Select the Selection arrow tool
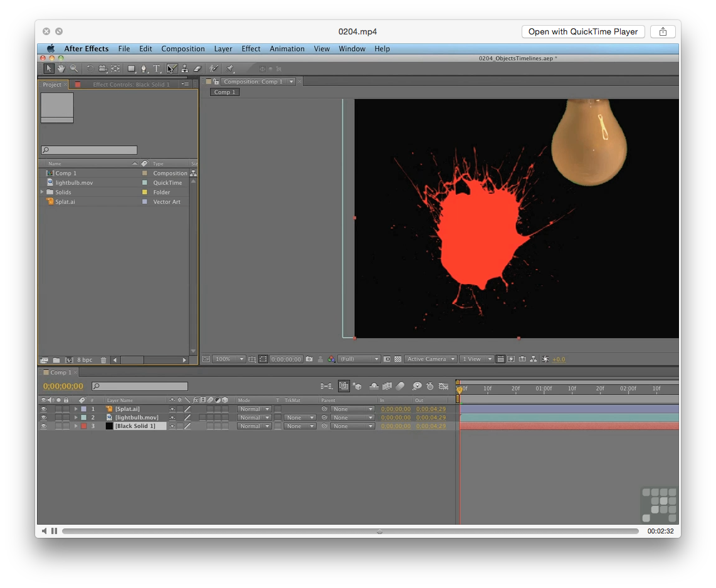This screenshot has width=716, height=588. click(x=48, y=68)
